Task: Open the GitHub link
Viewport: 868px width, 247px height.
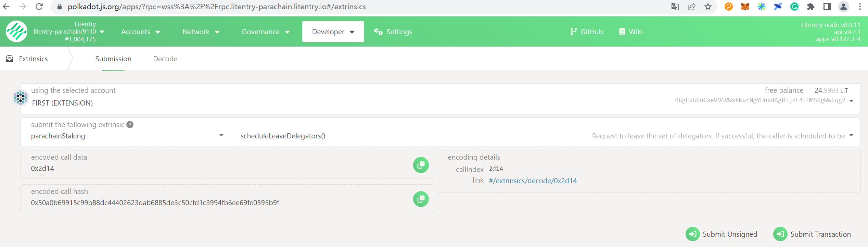Action: tap(587, 32)
